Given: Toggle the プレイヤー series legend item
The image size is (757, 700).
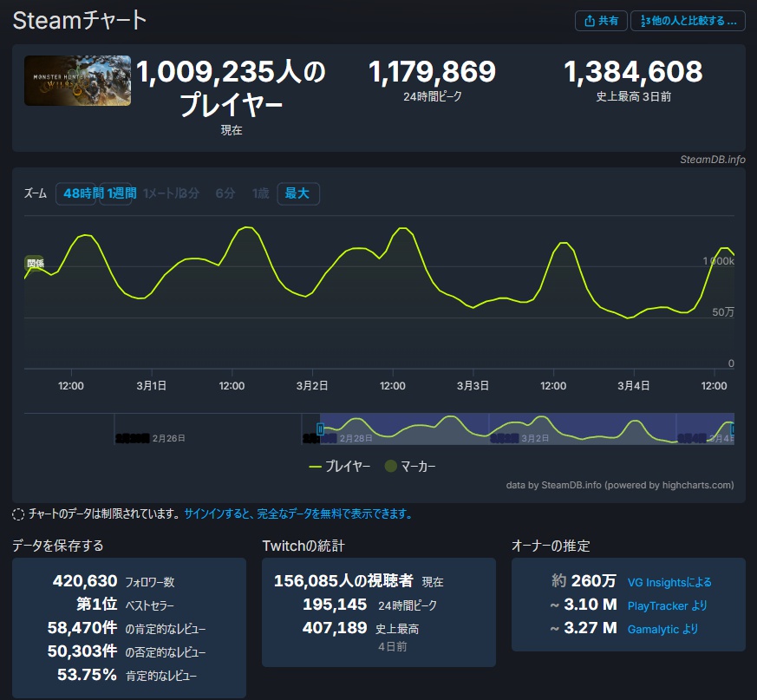Looking at the screenshot, I should click(x=340, y=466).
